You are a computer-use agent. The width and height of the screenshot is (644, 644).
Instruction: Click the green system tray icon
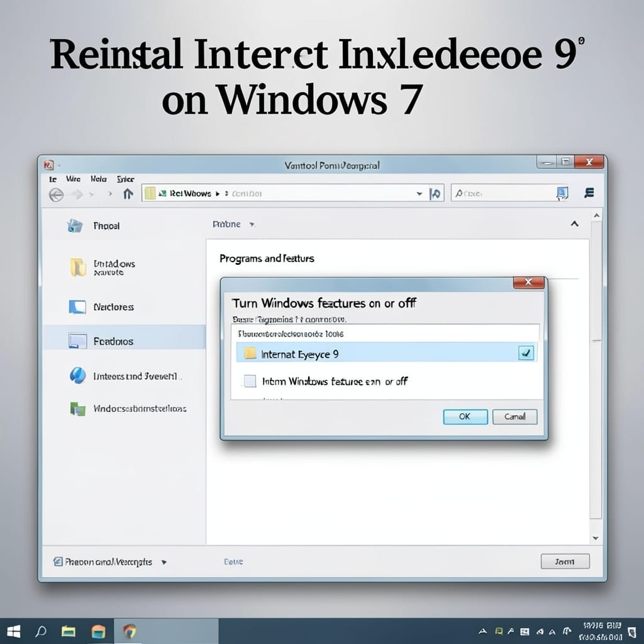pyautogui.click(x=499, y=631)
